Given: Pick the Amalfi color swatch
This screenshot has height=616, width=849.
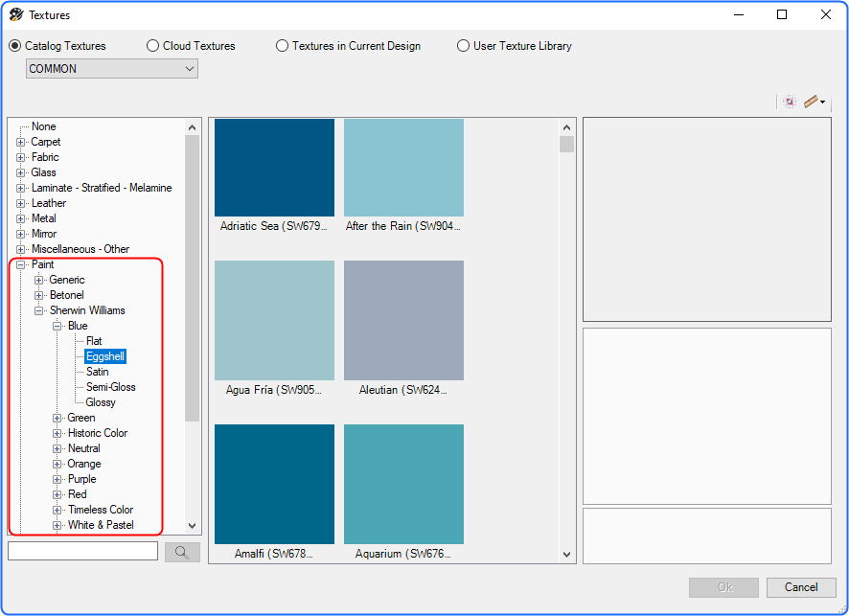Looking at the screenshot, I should (x=274, y=484).
